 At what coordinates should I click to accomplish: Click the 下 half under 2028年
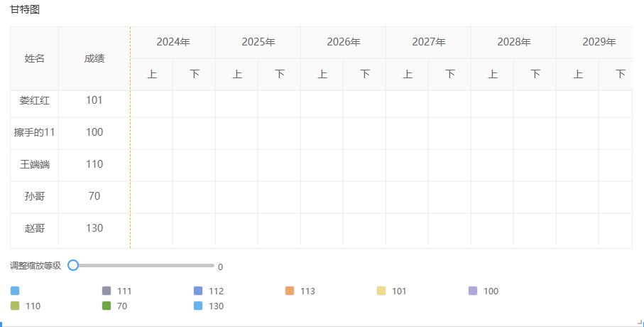(535, 74)
